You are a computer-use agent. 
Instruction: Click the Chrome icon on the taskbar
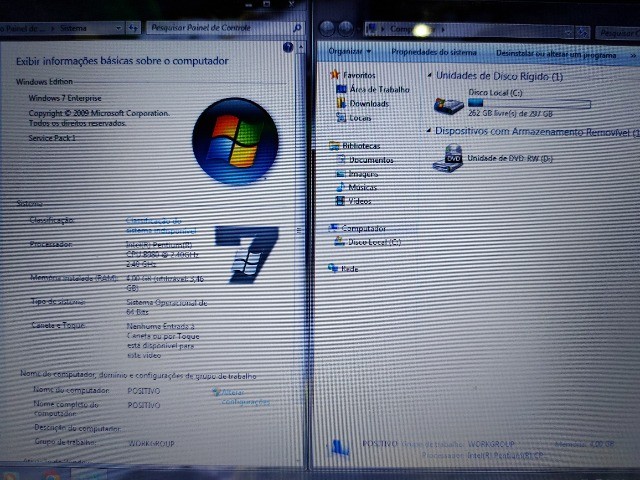pos(52,475)
